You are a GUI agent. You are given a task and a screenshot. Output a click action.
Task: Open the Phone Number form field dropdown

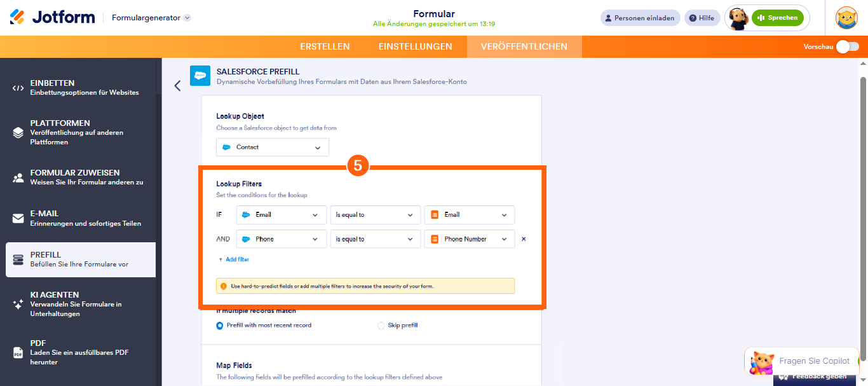(470, 239)
